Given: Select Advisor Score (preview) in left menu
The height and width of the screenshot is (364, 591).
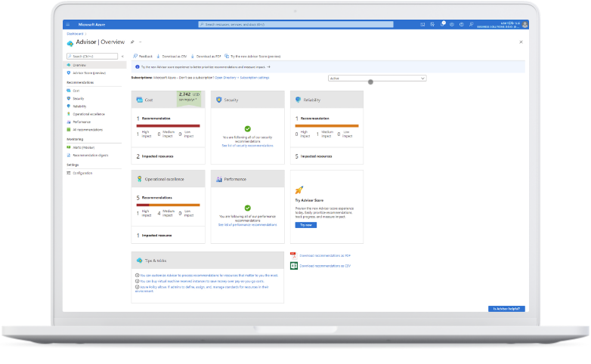Looking at the screenshot, I should click(89, 73).
